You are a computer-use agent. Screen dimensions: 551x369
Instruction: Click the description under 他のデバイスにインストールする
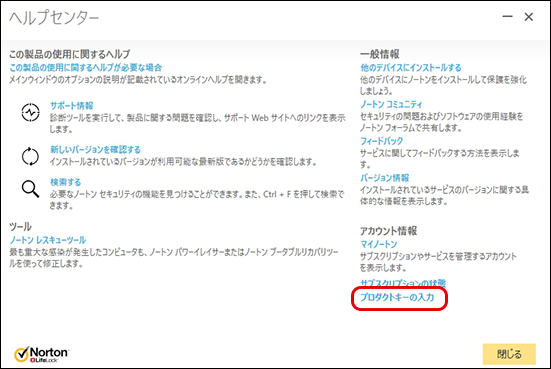coord(443,85)
